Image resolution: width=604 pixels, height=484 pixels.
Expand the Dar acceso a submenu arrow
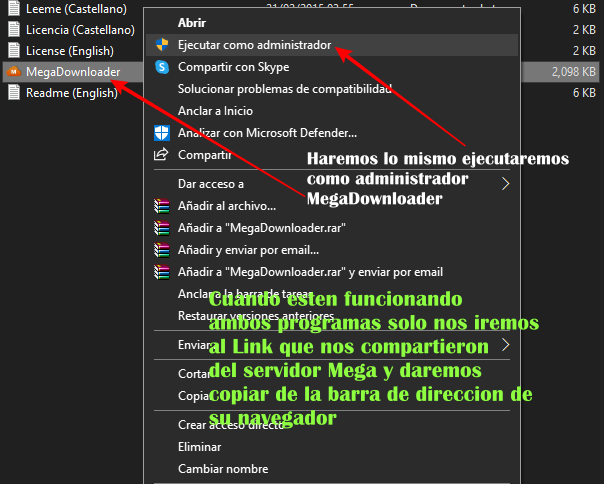pos(505,184)
